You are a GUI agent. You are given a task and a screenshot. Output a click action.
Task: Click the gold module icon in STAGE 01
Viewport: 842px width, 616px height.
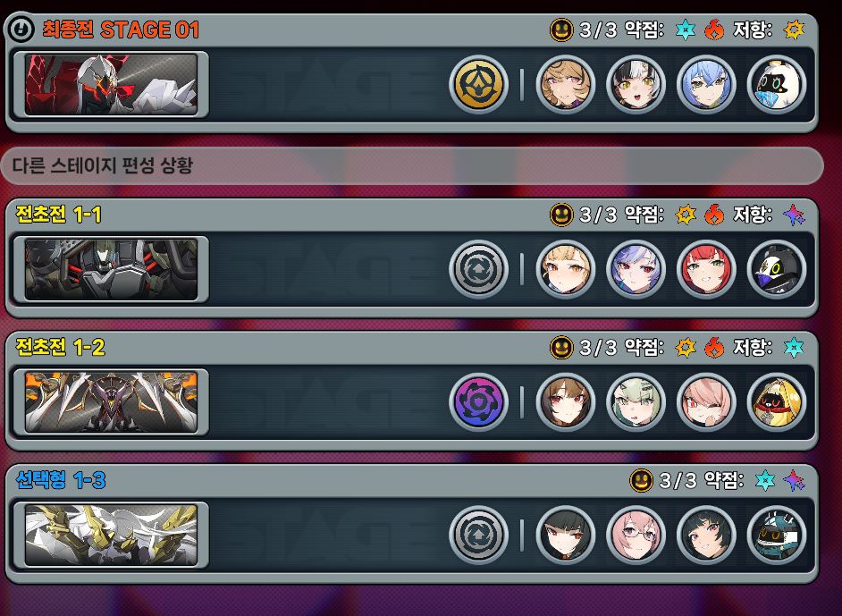pos(478,84)
